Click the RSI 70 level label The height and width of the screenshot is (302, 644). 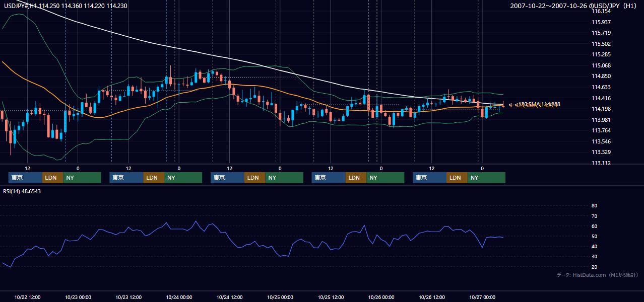(x=594, y=216)
